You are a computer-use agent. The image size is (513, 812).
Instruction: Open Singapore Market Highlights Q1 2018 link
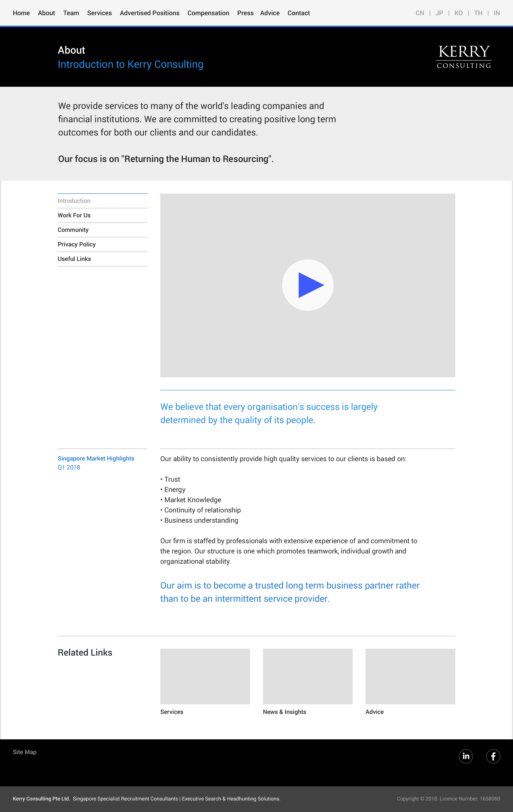coord(96,463)
